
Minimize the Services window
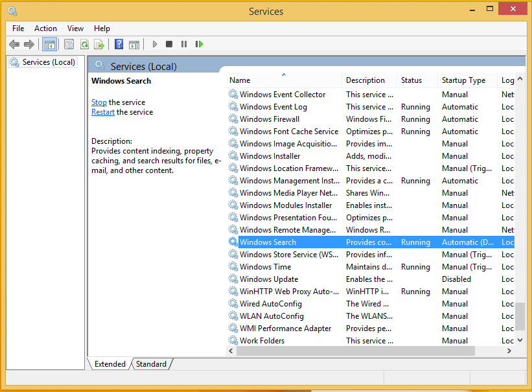(472, 10)
